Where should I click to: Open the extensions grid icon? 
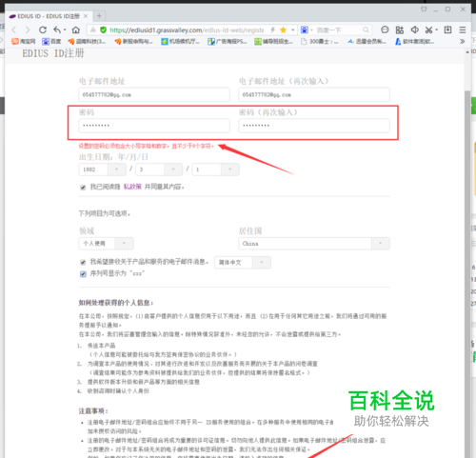(x=400, y=30)
